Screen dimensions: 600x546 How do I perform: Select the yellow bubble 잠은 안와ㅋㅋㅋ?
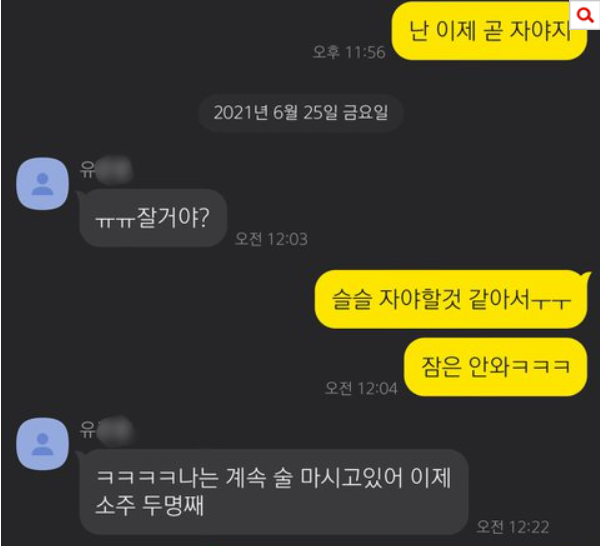(496, 367)
